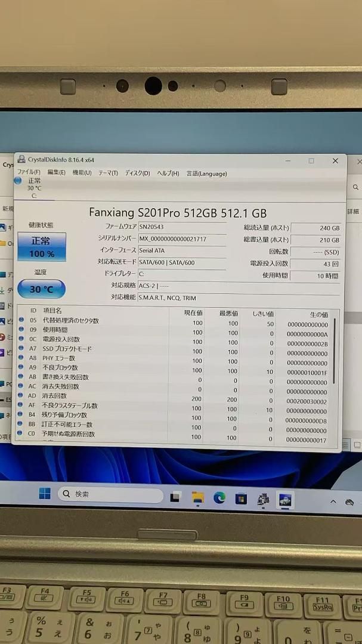Click the 正常 100 % health status button
This screenshot has height=644, width=362.
click(42, 247)
